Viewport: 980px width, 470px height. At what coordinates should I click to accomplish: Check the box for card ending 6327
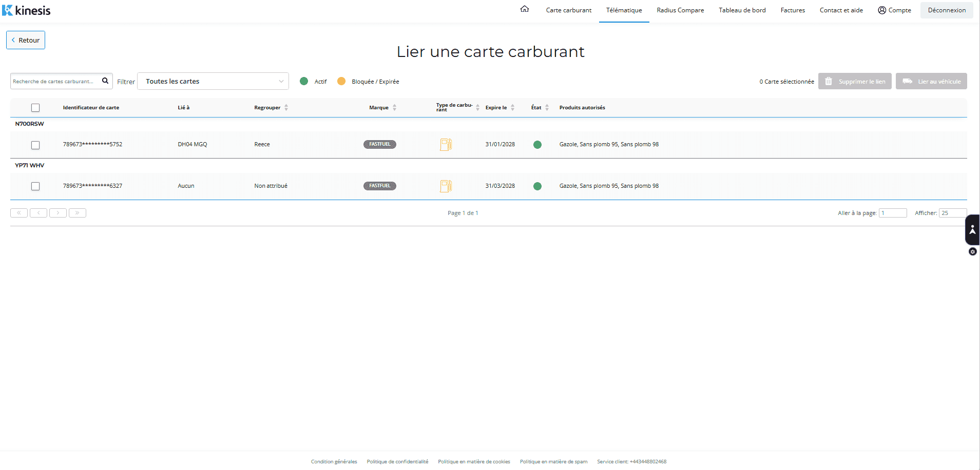(x=35, y=186)
